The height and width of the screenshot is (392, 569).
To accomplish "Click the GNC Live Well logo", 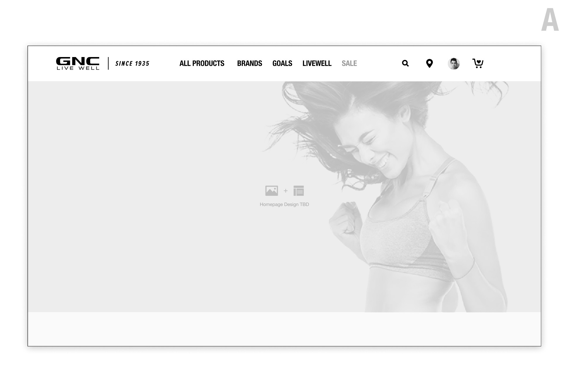I will pos(78,63).
